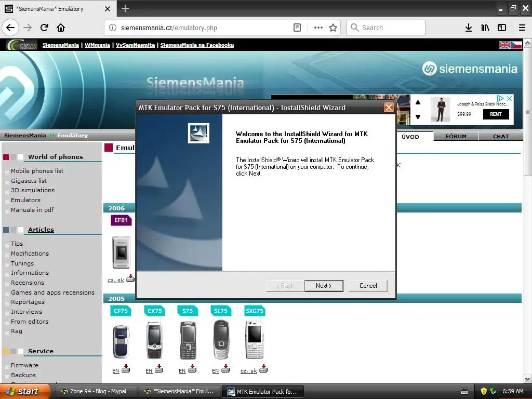
Task: Download the EF81 emulator
Action: pyautogui.click(x=130, y=278)
